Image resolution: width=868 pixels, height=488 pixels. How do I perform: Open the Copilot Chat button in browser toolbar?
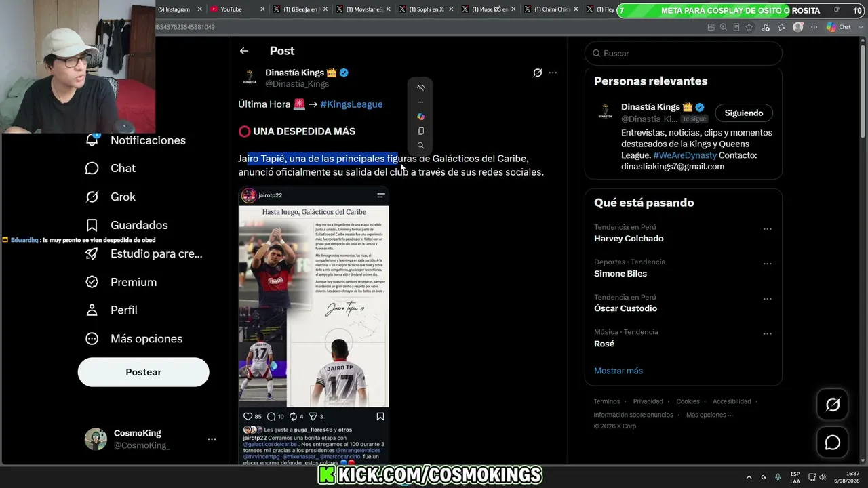pos(839,27)
